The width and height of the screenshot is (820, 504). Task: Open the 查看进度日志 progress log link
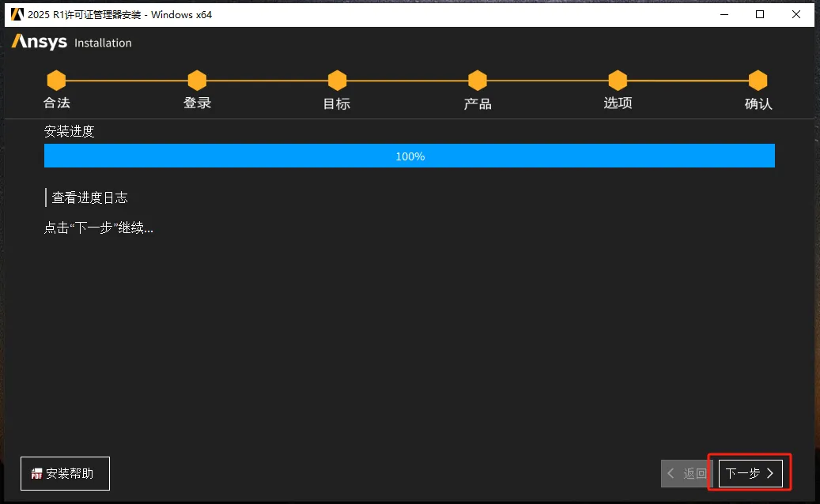(x=89, y=197)
